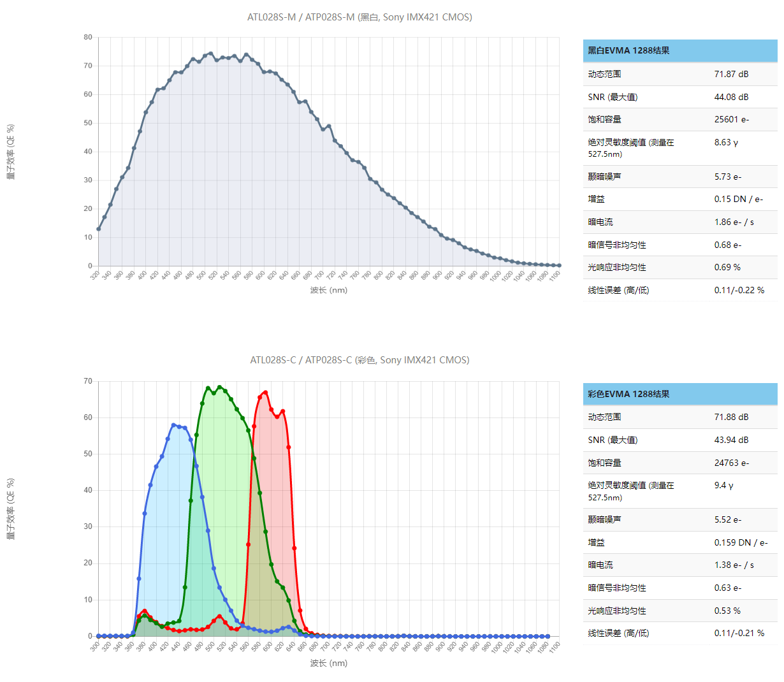Image resolution: width=784 pixels, height=682 pixels.
Task: Click the 24763 e- saturation capacity value
Action: (731, 463)
